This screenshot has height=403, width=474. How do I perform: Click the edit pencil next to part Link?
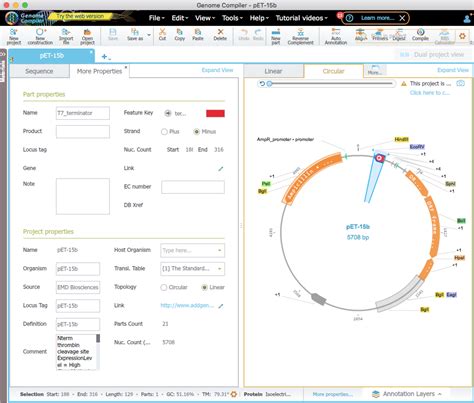pos(221,169)
